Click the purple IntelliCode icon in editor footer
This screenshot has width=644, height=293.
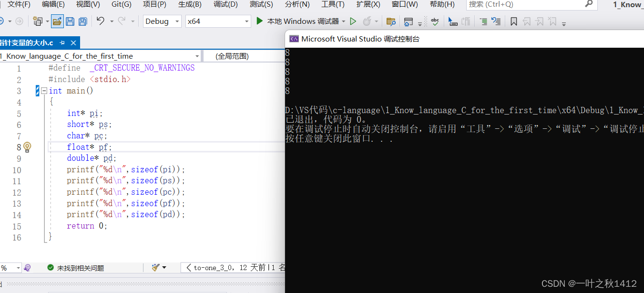[27, 268]
